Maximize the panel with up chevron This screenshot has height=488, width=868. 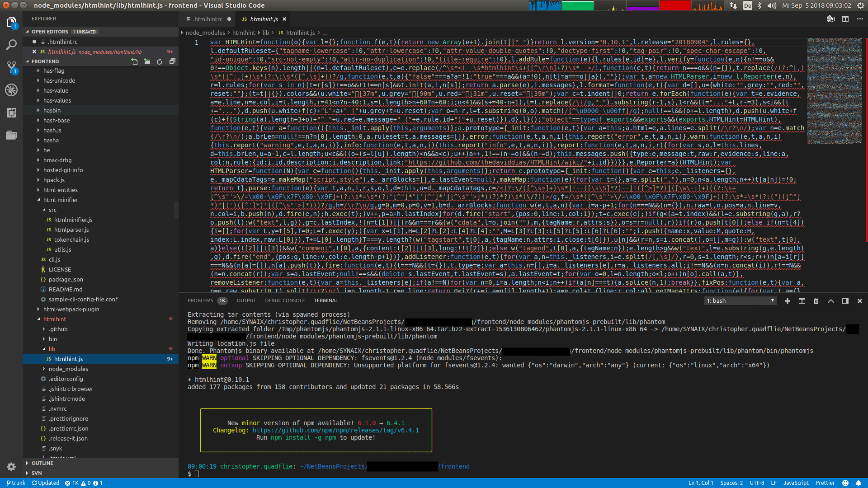tap(831, 301)
